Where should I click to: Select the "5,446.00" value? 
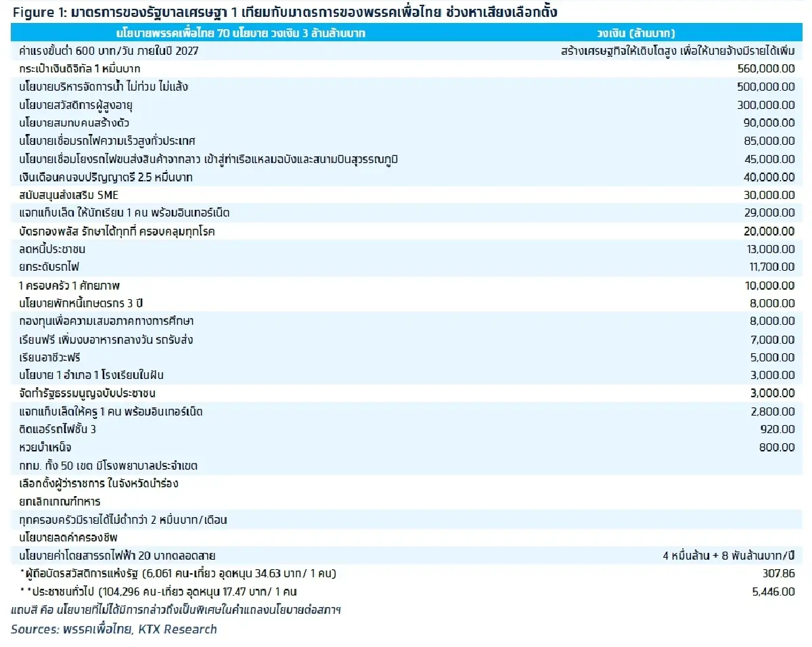click(773, 592)
